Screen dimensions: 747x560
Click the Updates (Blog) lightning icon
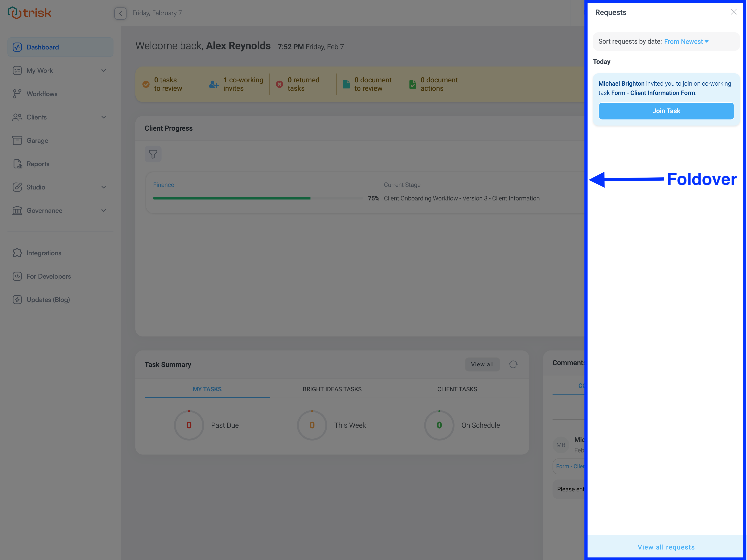coord(17,299)
